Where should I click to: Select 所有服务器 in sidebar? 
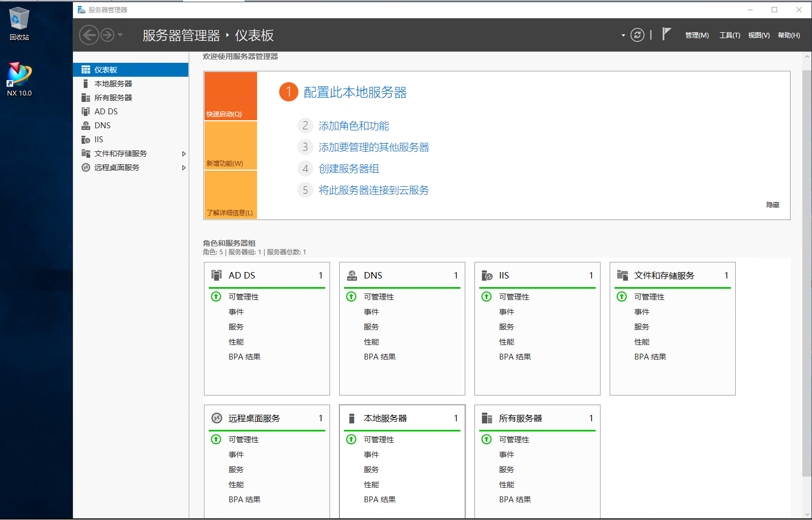[x=130, y=98]
